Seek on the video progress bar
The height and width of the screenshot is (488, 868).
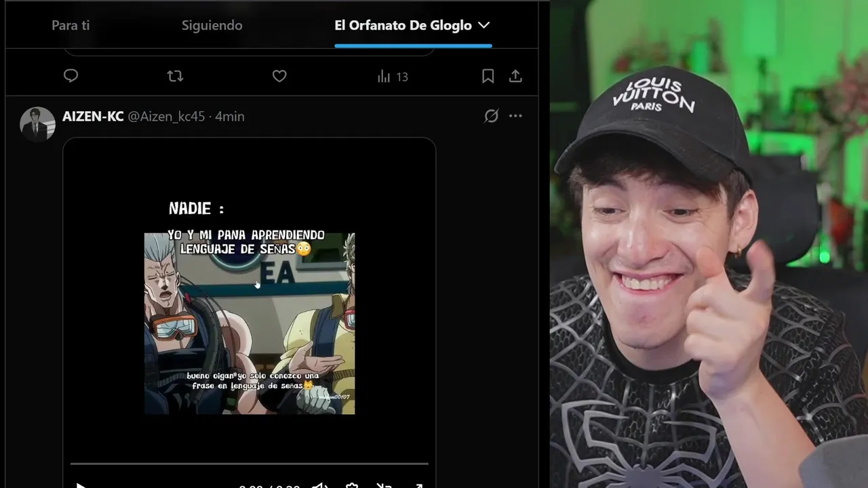pos(249,464)
